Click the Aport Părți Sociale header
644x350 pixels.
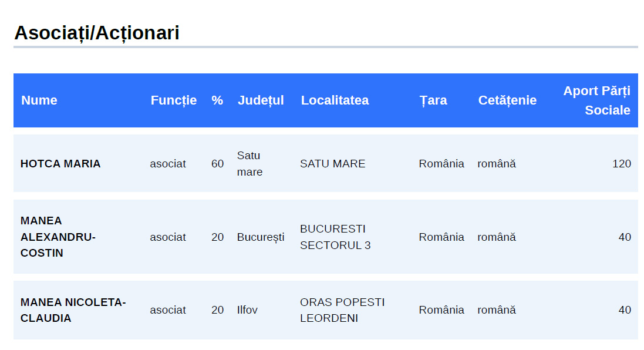pos(596,100)
